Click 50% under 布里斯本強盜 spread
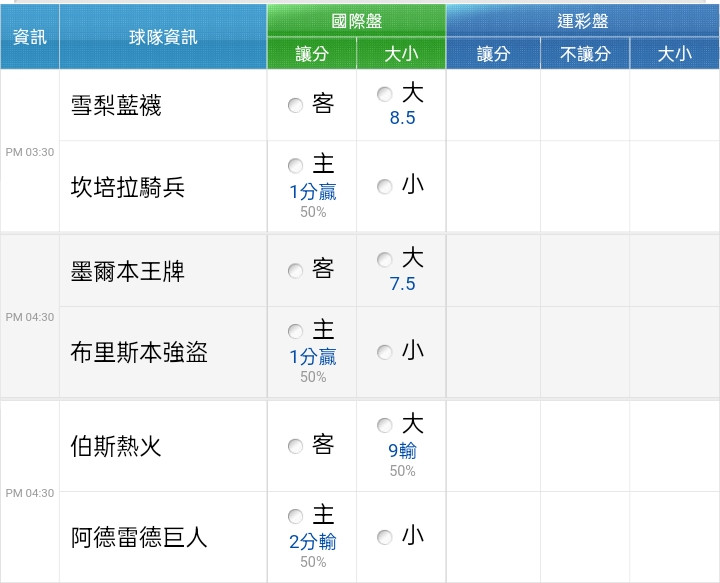This screenshot has height=583, width=720. 313,377
